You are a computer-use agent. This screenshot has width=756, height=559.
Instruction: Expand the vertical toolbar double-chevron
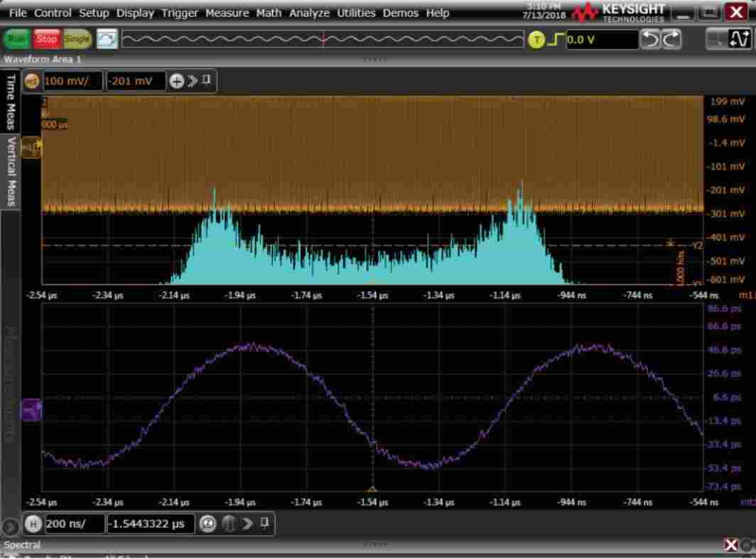[193, 81]
